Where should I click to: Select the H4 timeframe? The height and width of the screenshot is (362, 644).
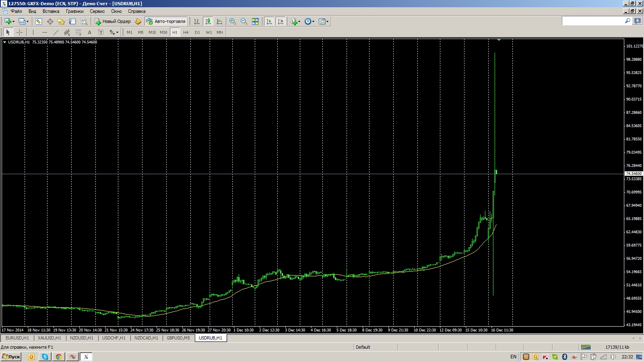pos(186,32)
